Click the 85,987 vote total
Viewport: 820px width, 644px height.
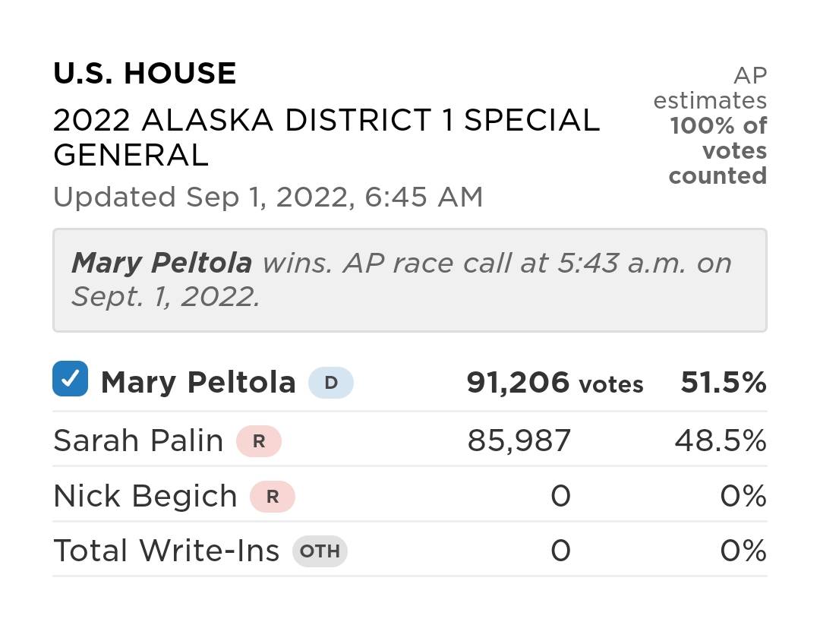[x=519, y=441]
